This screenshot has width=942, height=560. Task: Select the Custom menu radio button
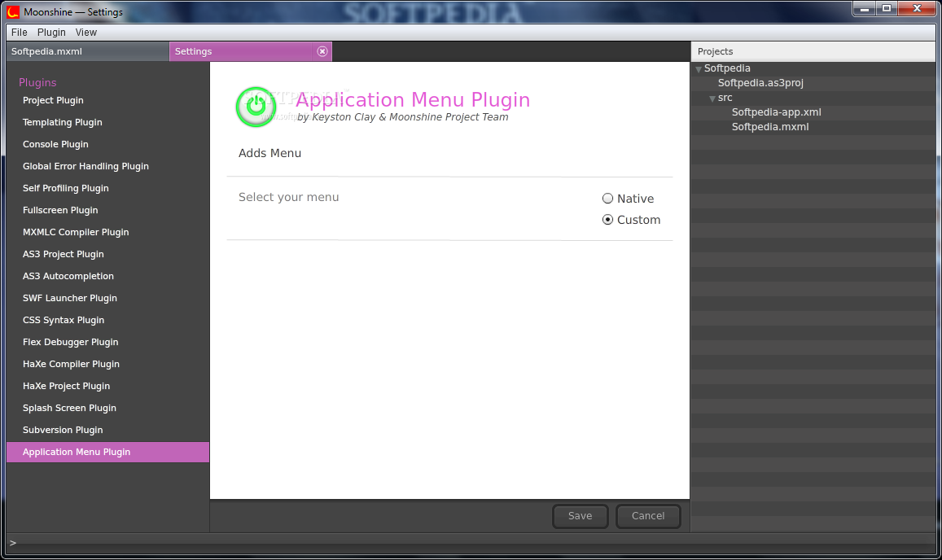click(x=607, y=220)
